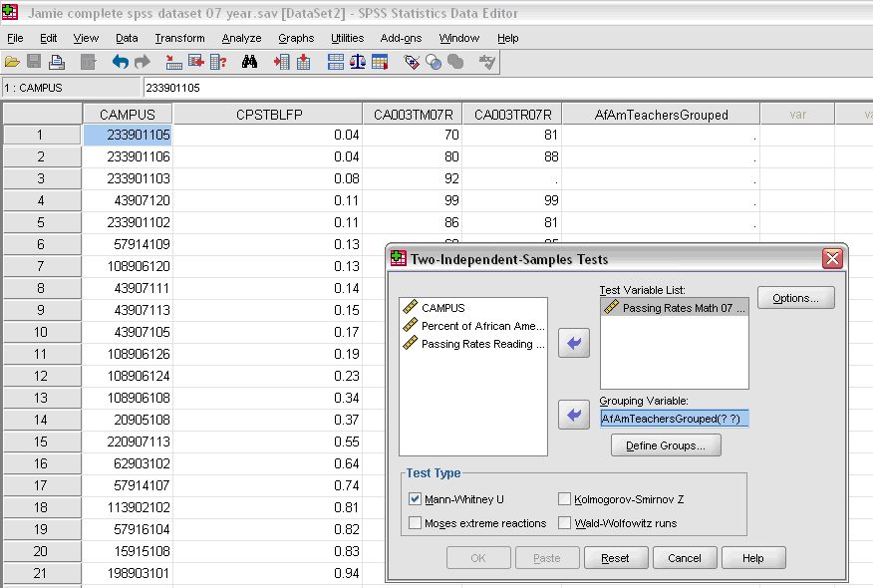Click the Weight Cases scale icon
This screenshot has width=873, height=588.
tap(358, 62)
